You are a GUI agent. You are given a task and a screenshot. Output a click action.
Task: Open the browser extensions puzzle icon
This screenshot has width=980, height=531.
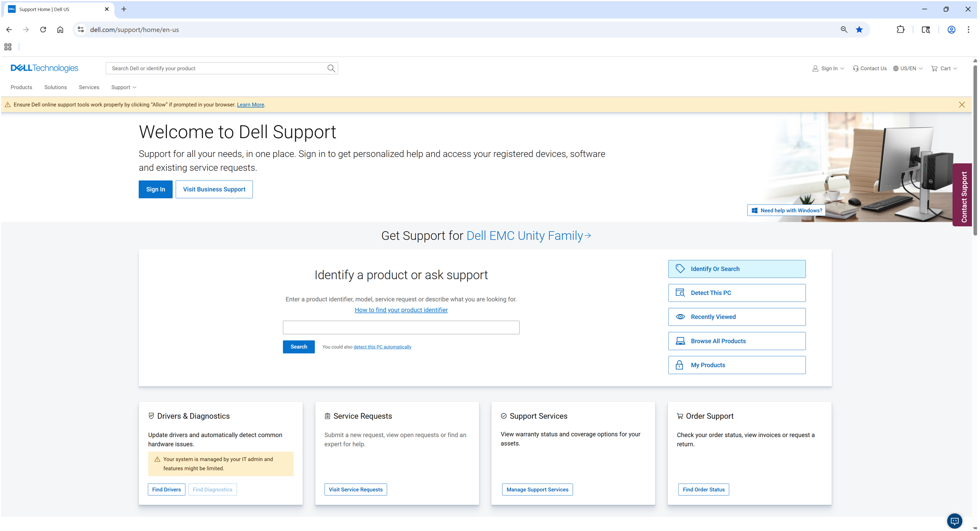pos(900,30)
